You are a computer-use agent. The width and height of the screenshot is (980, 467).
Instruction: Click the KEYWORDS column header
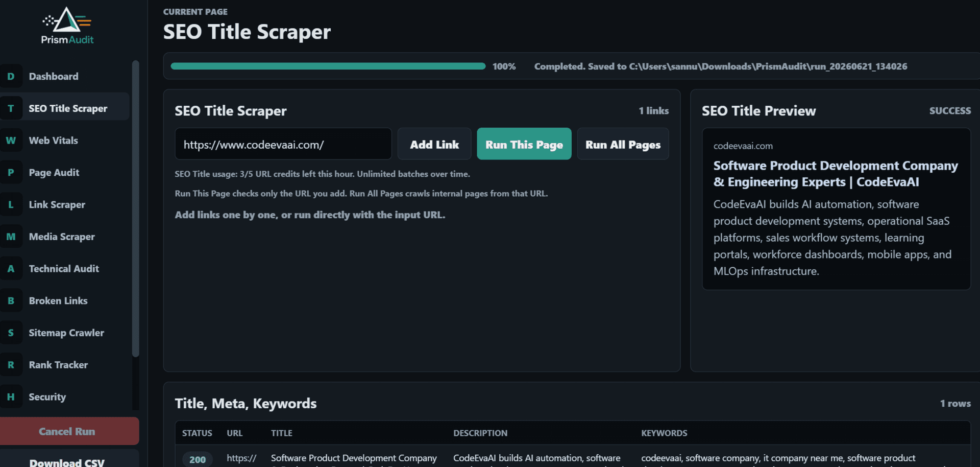pyautogui.click(x=664, y=433)
